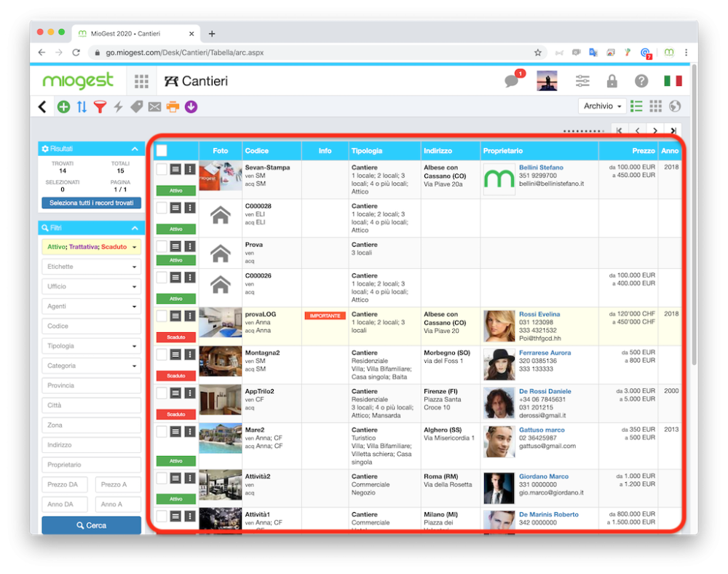Screen dimensions: 728x574
Task: Check the Montagna2 row checkbox
Action: 161,354
